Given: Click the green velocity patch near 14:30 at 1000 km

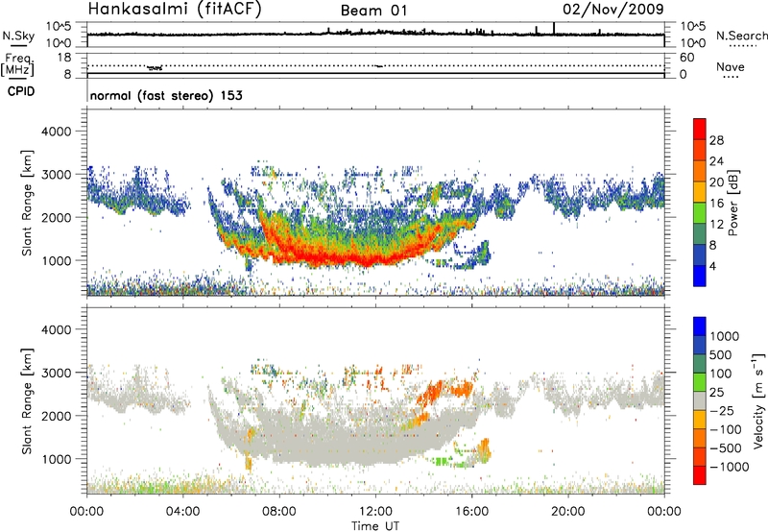Looking at the screenshot, I should click(443, 461).
